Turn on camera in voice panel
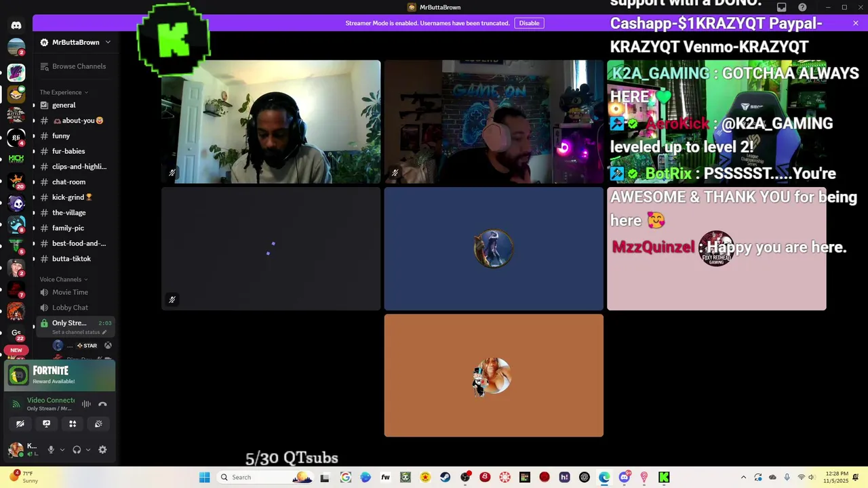This screenshot has width=868, height=488. pos(20,424)
